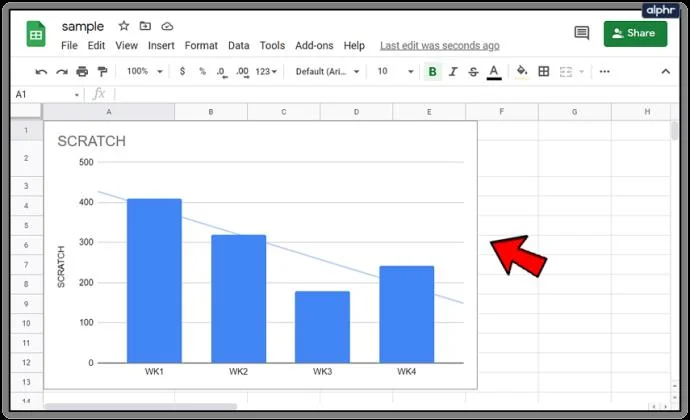Star the sample document

tap(124, 26)
